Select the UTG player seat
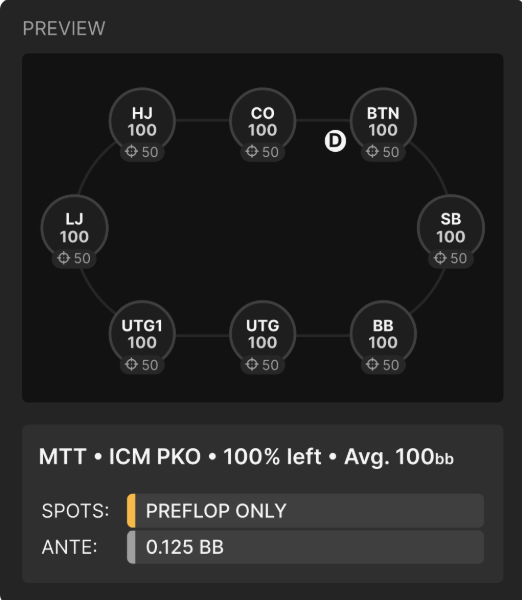 click(x=263, y=334)
